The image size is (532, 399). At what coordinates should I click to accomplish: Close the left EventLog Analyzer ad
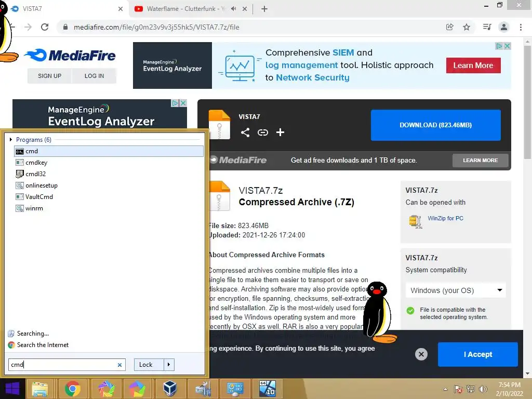pyautogui.click(x=183, y=103)
